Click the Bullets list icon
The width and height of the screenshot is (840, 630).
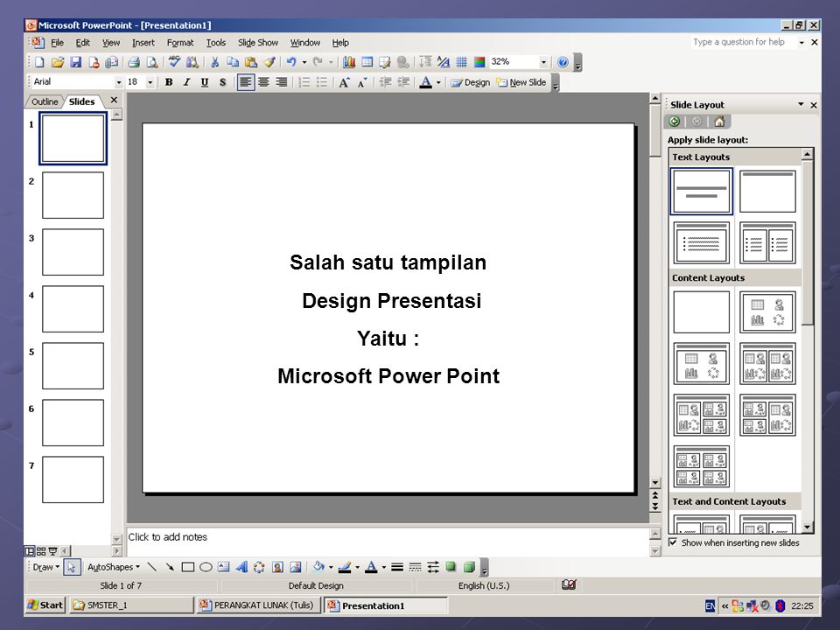point(322,82)
